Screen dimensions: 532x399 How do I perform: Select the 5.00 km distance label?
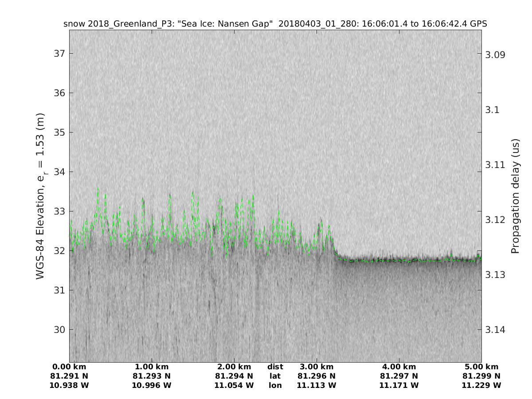[481, 367]
